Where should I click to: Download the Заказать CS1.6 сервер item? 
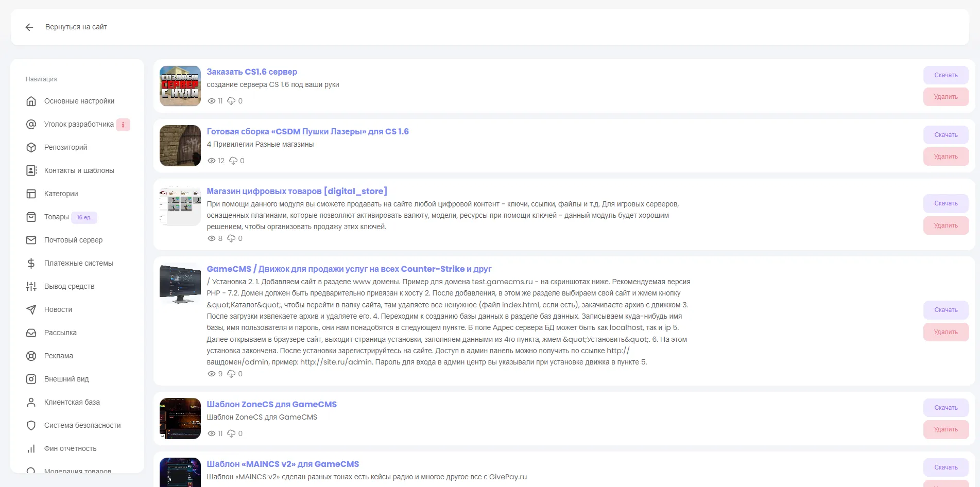coord(945,75)
